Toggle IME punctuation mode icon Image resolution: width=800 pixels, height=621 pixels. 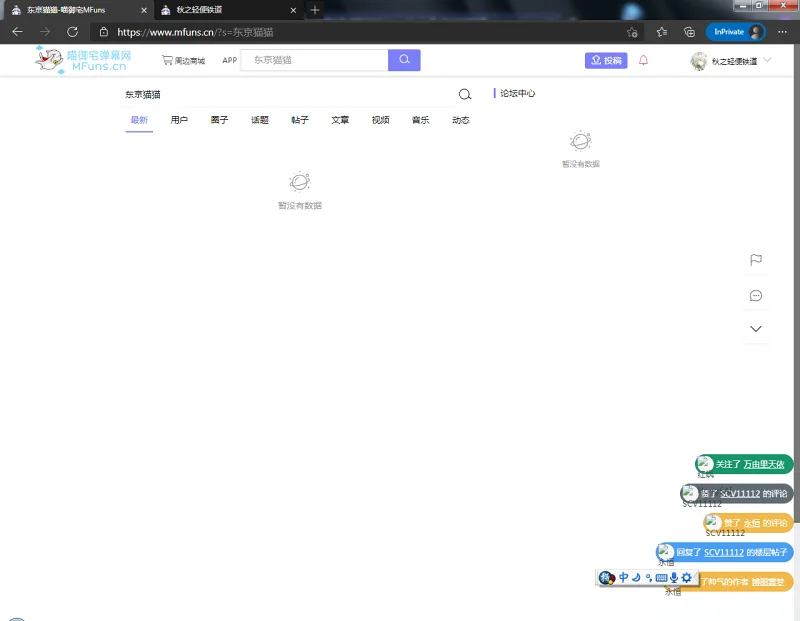tap(648, 578)
